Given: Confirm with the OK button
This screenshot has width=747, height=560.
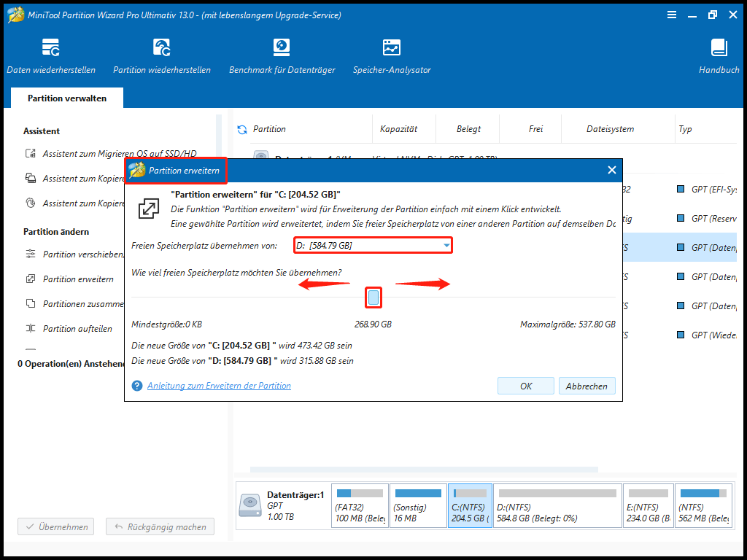Looking at the screenshot, I should (525, 386).
